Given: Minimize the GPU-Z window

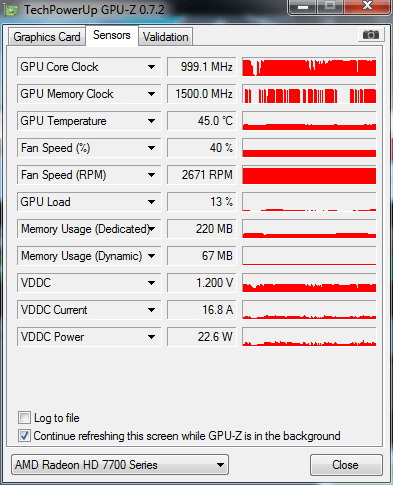Looking at the screenshot, I should 303,6.
